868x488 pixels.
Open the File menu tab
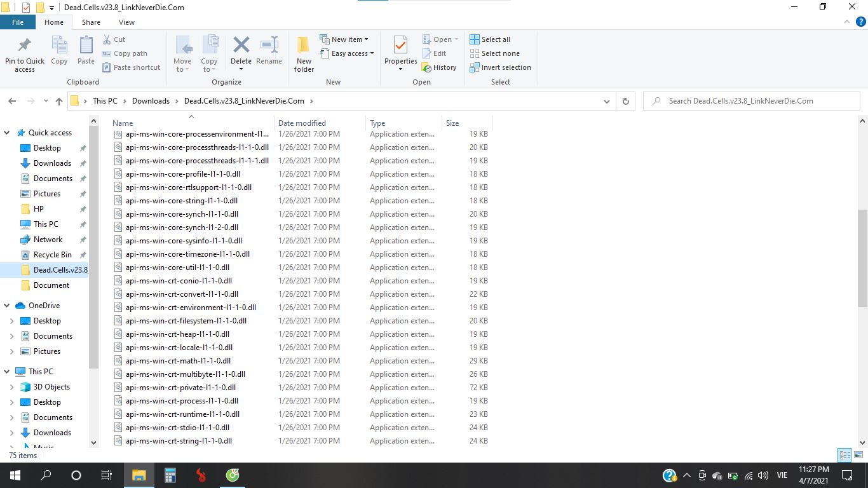(x=18, y=22)
